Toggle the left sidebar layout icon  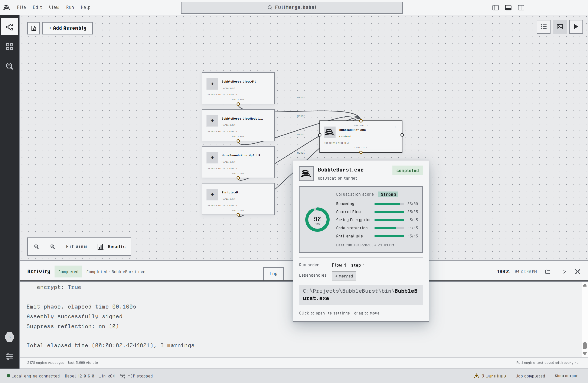click(495, 8)
